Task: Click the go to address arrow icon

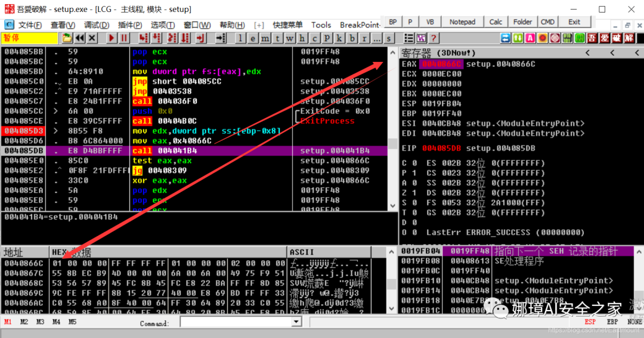Action: (221, 38)
